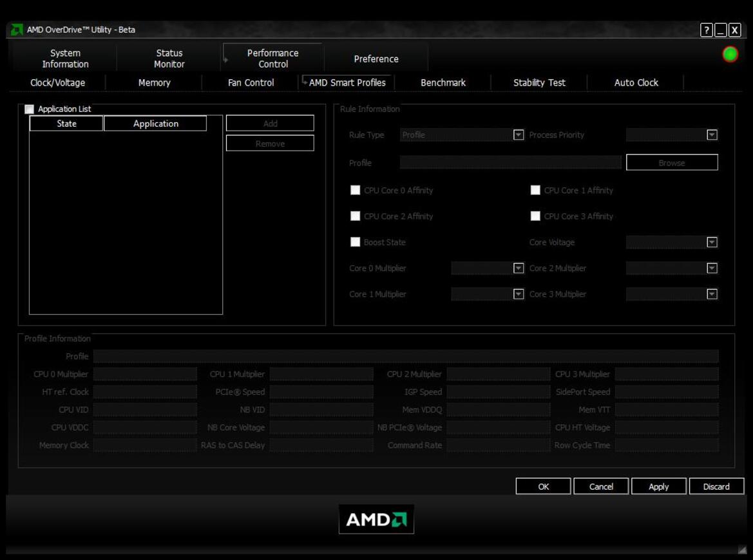This screenshot has height=560, width=753.
Task: Click the Mem VDDQ field
Action: point(498,409)
